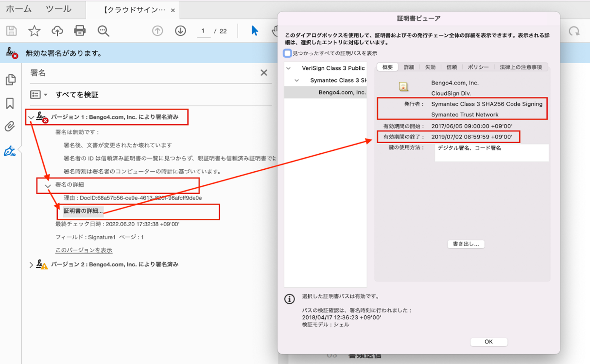
Task: Open the page thumbnails sidebar icon
Action: [x=10, y=80]
